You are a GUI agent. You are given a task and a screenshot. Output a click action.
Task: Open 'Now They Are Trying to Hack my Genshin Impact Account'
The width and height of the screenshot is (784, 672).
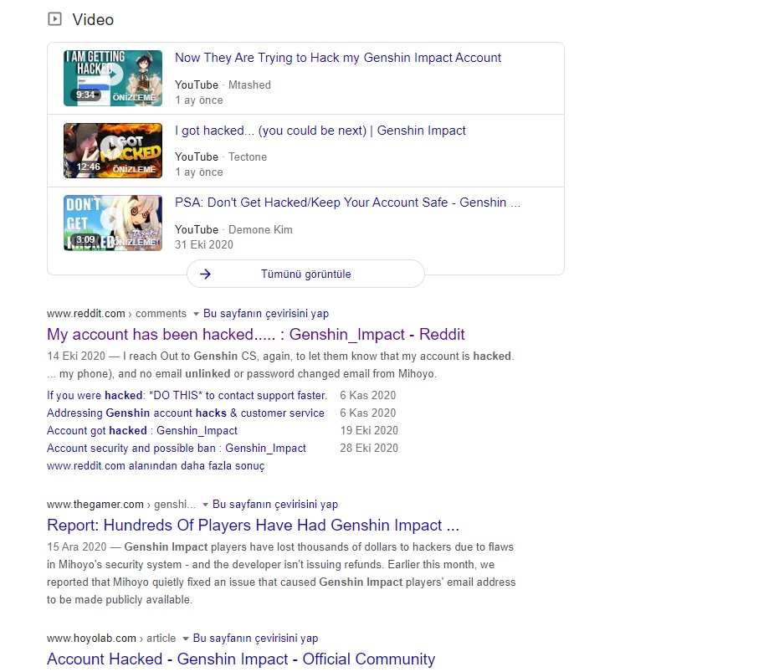click(x=337, y=58)
